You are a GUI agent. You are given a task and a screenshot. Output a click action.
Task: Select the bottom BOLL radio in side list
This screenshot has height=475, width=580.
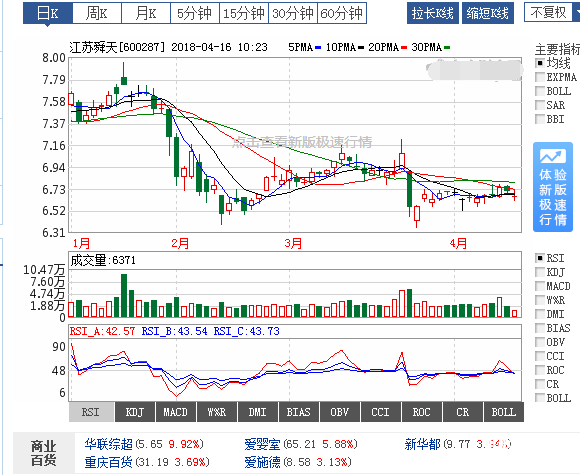540,398
